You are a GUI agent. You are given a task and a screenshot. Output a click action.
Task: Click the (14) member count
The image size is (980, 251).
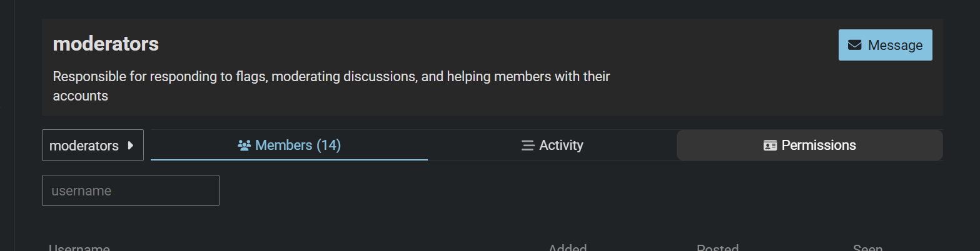pos(328,145)
